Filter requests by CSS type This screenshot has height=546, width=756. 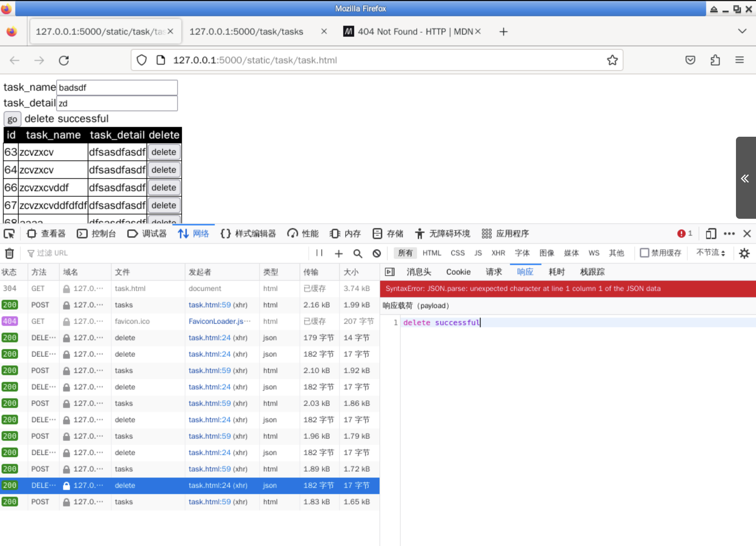click(458, 253)
